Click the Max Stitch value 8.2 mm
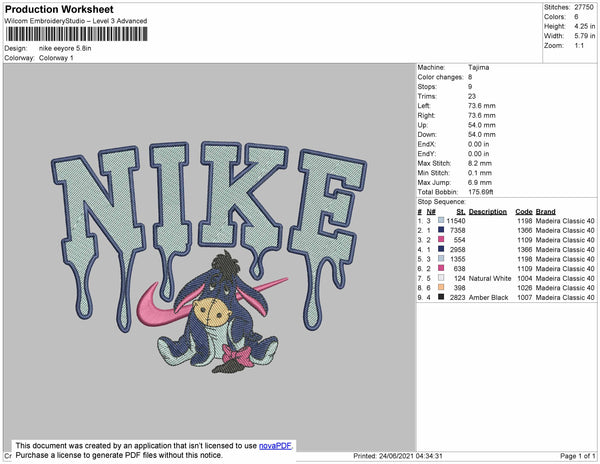Image resolution: width=600 pixels, height=464 pixels. [x=480, y=163]
